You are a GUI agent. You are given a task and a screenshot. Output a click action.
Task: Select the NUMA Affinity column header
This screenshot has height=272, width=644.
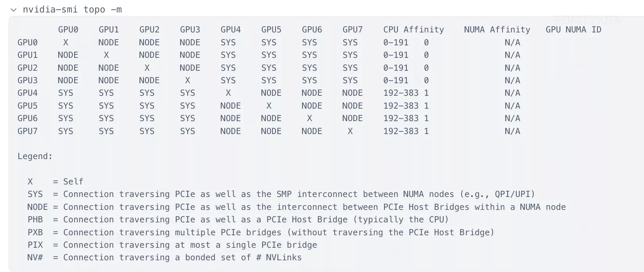(497, 30)
